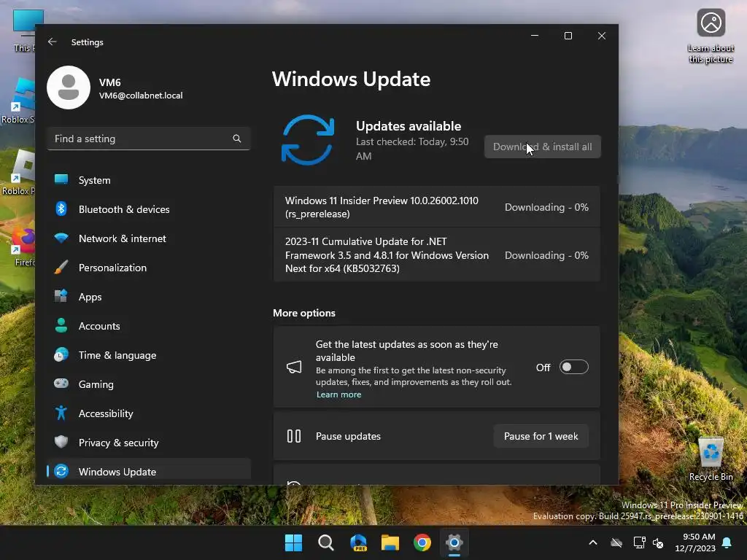Click the .NET Framework KB5032763 update row

coord(436,254)
